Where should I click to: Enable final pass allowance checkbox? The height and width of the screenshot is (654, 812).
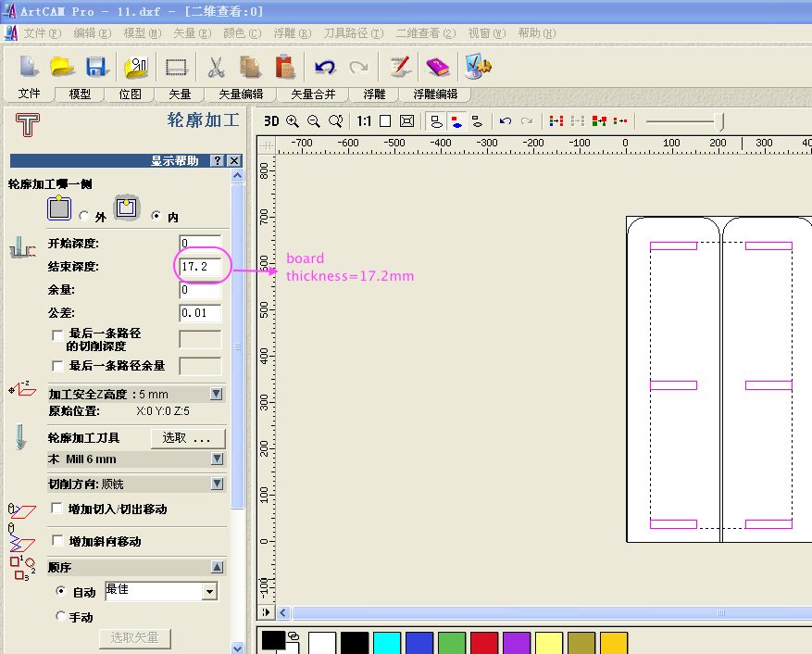tap(58, 367)
